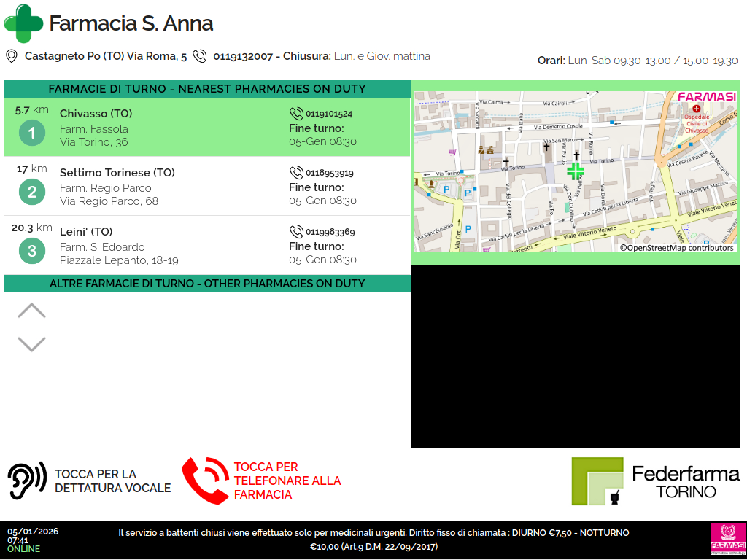The height and width of the screenshot is (560, 747).
Task: Click the Federfarma Torino logo
Action: pos(655,481)
